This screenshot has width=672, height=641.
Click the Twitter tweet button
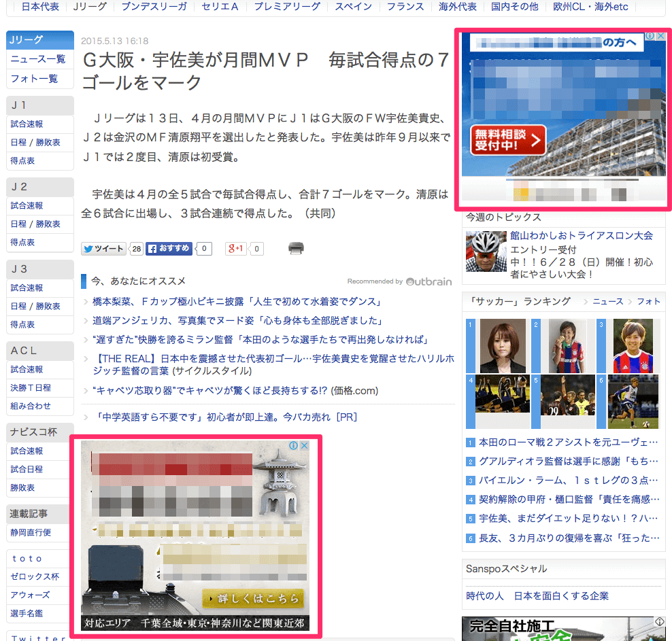pyautogui.click(x=103, y=249)
